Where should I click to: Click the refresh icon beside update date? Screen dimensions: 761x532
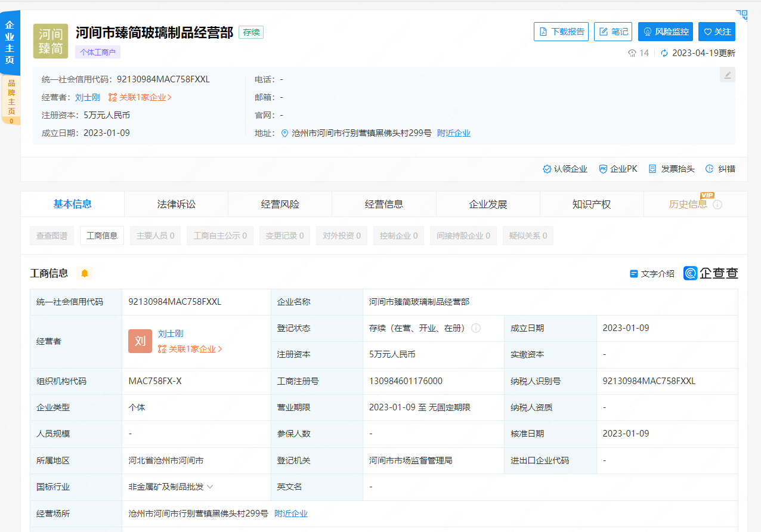coord(664,53)
